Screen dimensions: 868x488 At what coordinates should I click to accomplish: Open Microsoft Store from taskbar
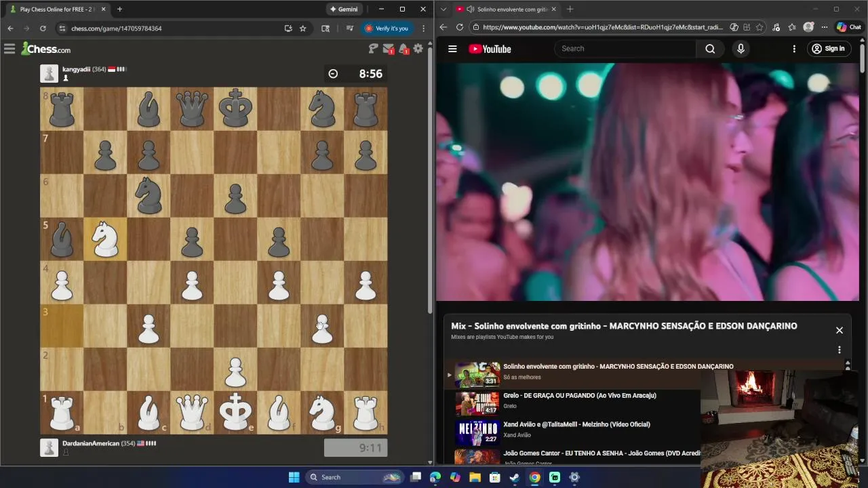point(494,477)
